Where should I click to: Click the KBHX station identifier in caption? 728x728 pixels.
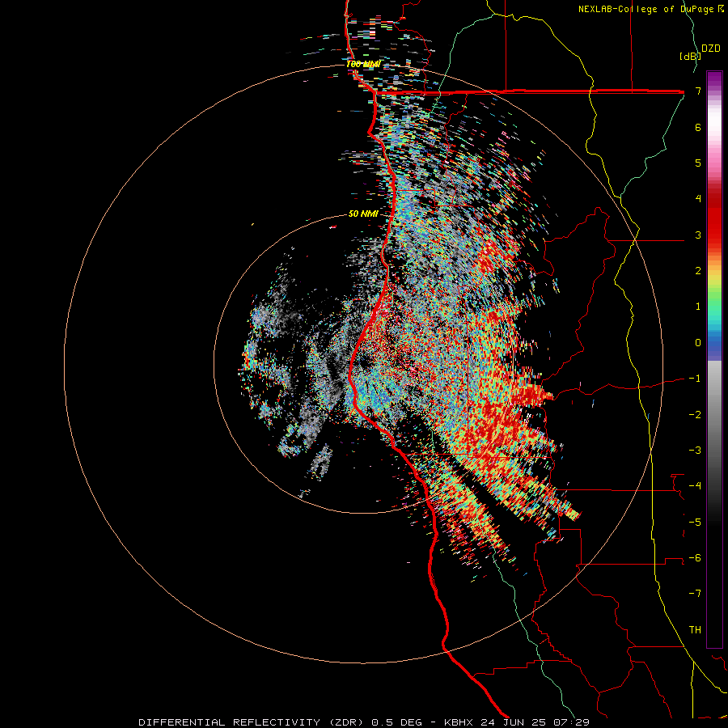(x=459, y=722)
